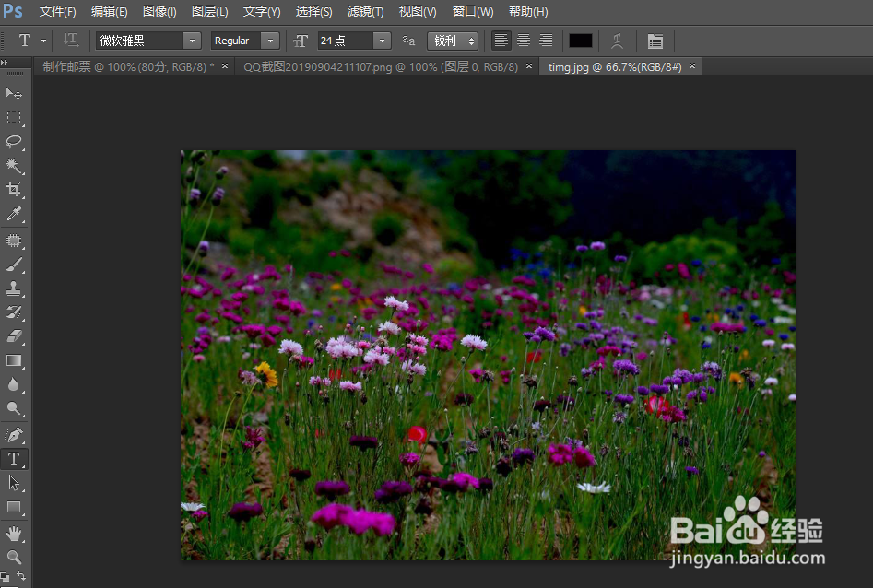Open the font family dropdown 微软雅黑
The image size is (873, 588).
point(192,41)
